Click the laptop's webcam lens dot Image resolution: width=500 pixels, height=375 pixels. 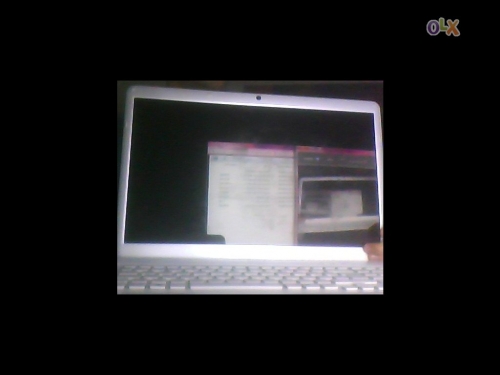(258, 98)
